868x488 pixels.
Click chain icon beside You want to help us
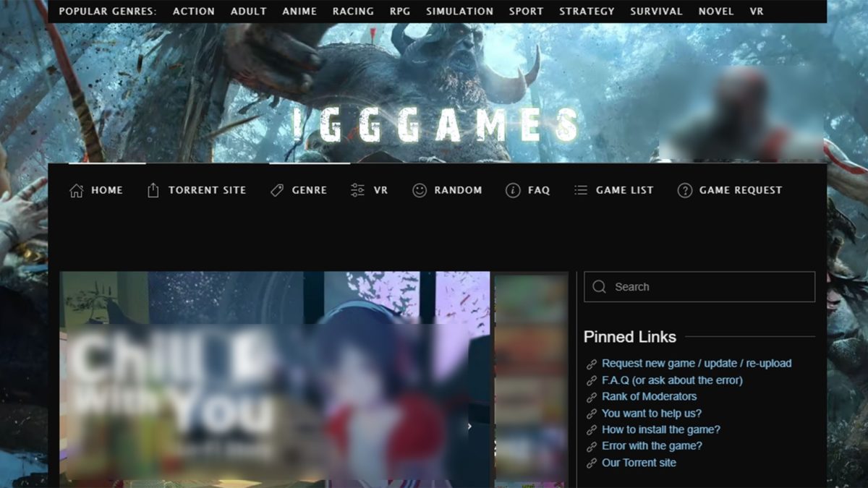tap(592, 414)
